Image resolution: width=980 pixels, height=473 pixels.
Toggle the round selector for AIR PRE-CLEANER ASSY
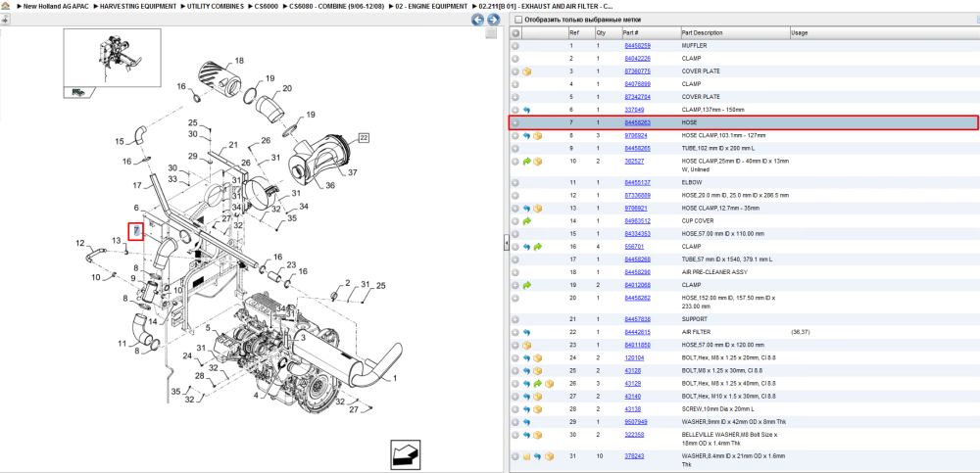click(515, 272)
